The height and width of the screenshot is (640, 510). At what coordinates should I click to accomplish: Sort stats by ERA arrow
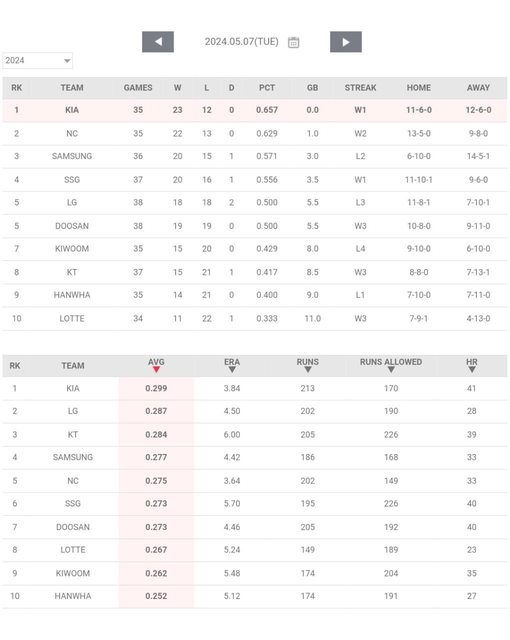coord(232,370)
